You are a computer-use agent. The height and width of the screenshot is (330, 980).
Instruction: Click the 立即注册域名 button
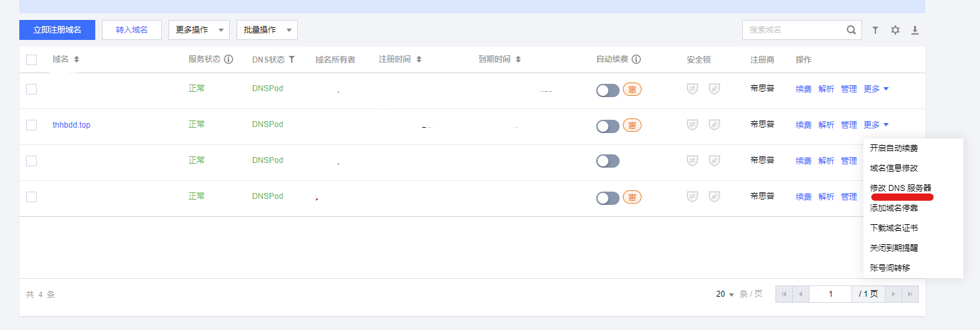click(x=57, y=30)
